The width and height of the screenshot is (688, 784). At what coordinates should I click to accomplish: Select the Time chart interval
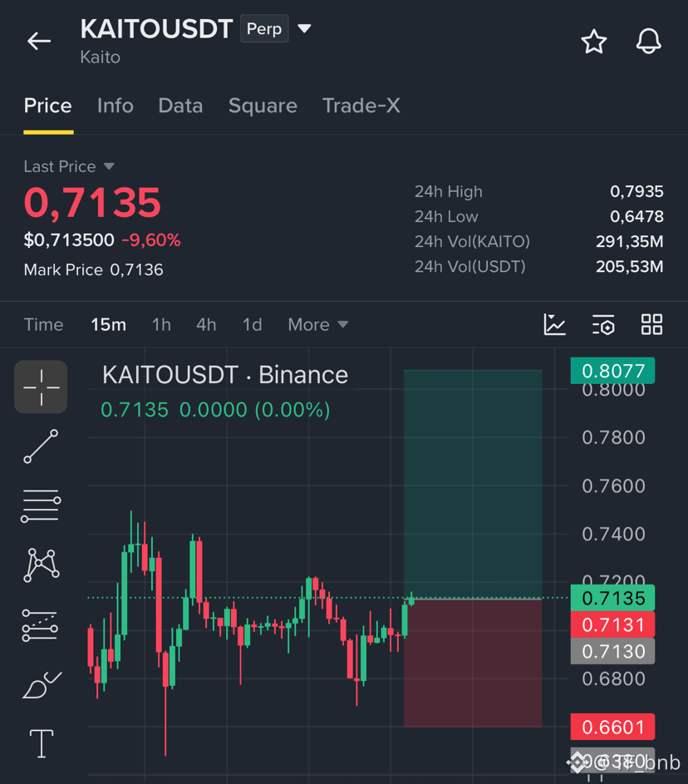[44, 325]
